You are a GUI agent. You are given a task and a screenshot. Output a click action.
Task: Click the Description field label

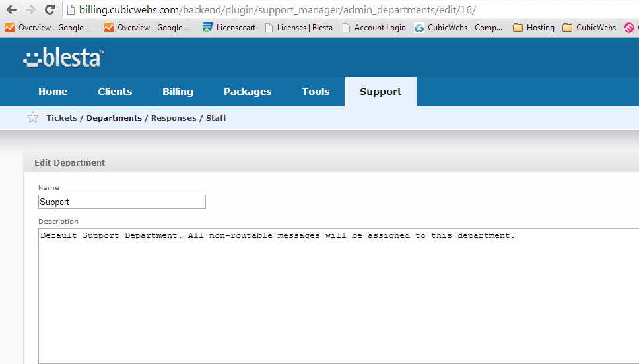click(x=58, y=222)
